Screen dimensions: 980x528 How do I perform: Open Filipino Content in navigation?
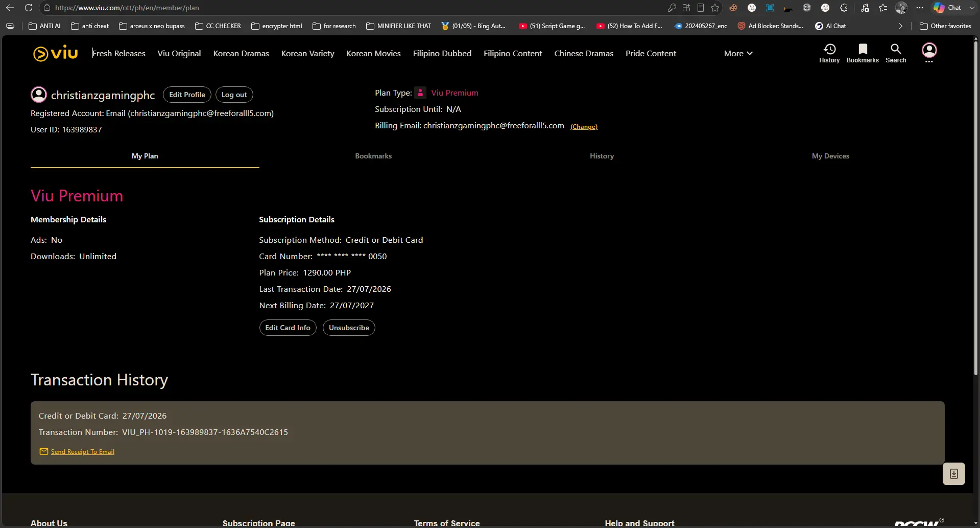pyautogui.click(x=513, y=54)
